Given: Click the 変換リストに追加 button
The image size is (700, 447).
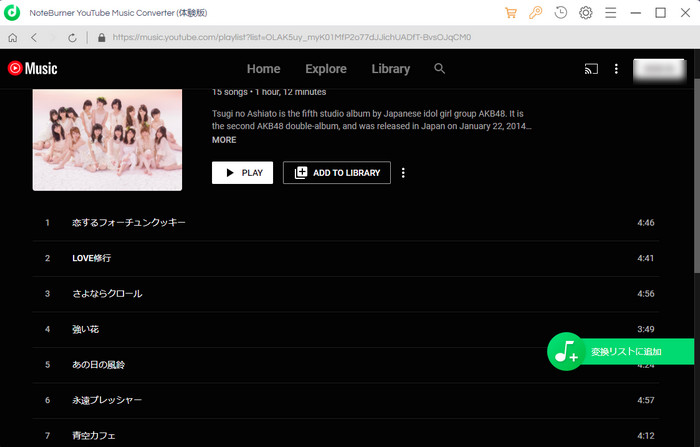Looking at the screenshot, I should click(x=626, y=352).
